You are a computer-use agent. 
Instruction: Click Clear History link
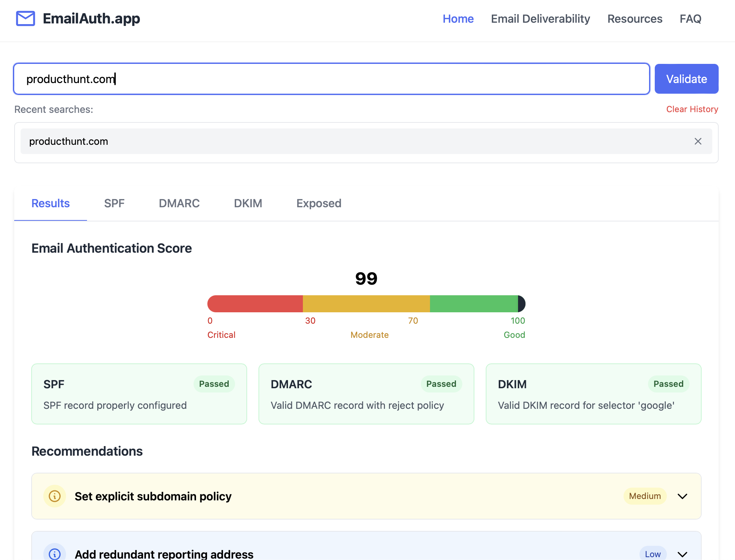[692, 109]
